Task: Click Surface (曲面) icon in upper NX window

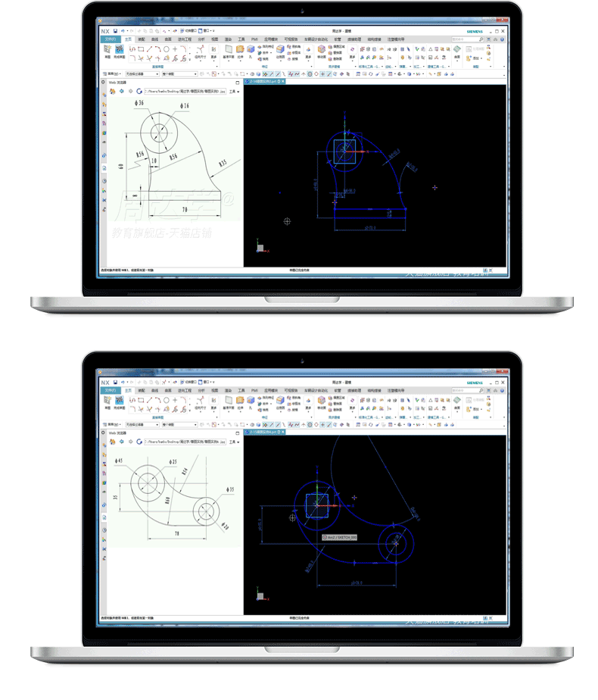Action: click(457, 49)
